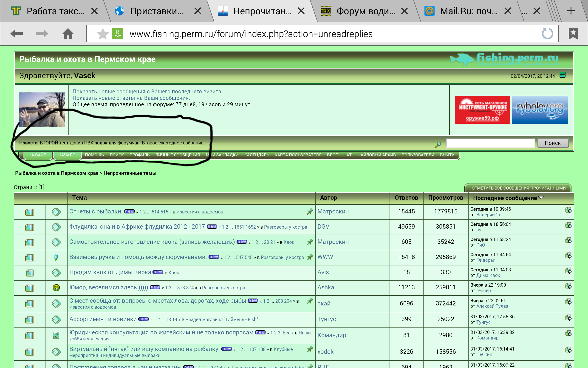Image resolution: width=588 pixels, height=368 pixels.
Task: Open the news link about ПВХ лодок test drive
Action: click(122, 143)
